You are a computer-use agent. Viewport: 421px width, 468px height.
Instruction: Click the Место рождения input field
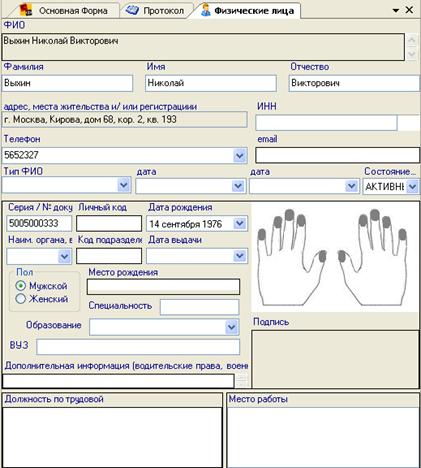tap(163, 287)
